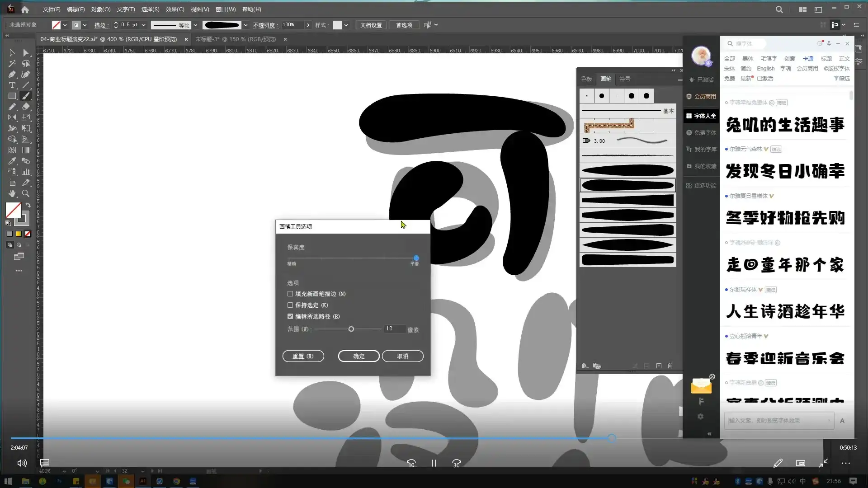Select the Type tool
Image resolution: width=868 pixels, height=488 pixels.
[x=12, y=85]
